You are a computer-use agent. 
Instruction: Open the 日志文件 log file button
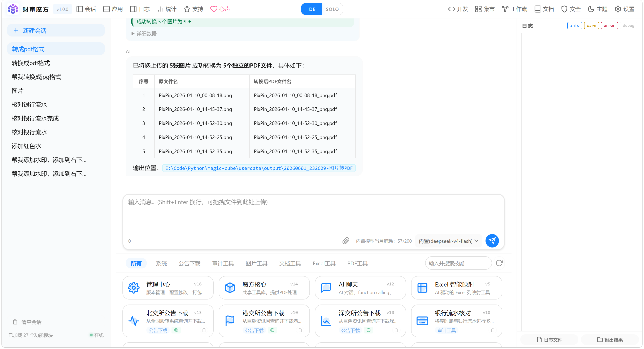coord(549,340)
